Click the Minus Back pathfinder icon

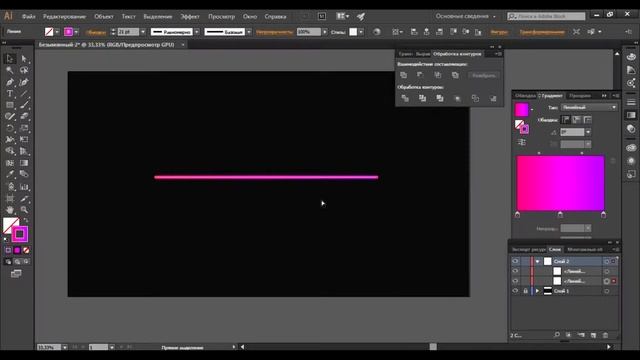coord(493,98)
